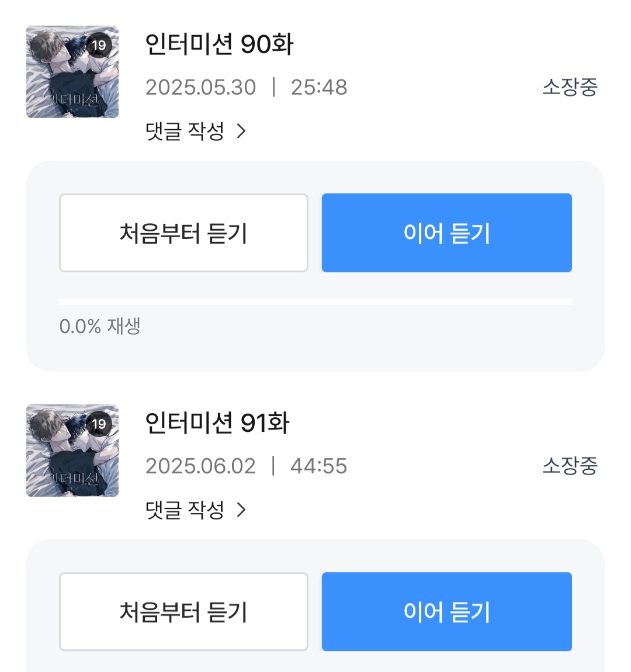Open the 인터미션 90화 episode title
The image size is (631, 672).
pyautogui.click(x=219, y=44)
